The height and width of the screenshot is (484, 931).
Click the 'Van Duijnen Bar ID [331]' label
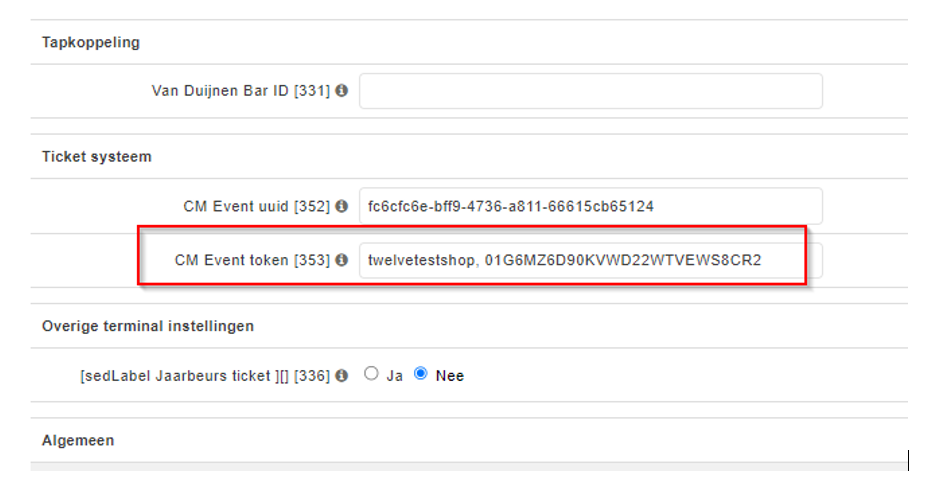coord(240,91)
